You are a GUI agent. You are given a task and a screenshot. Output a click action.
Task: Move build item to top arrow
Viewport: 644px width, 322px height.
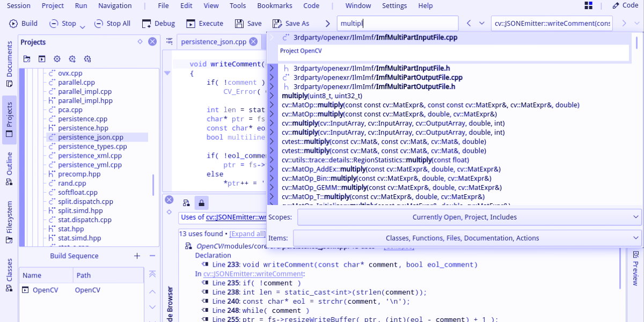(152, 274)
